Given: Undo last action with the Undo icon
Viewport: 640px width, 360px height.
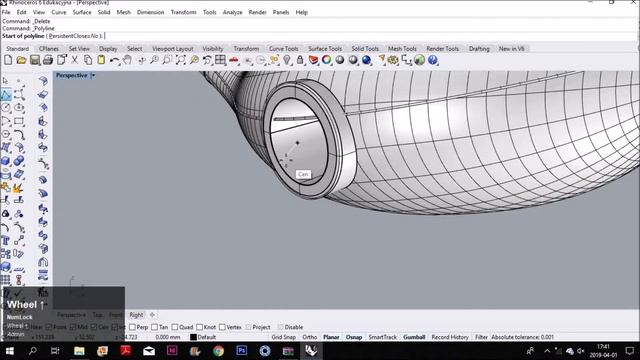Looking at the screenshot, I should click(x=114, y=60).
